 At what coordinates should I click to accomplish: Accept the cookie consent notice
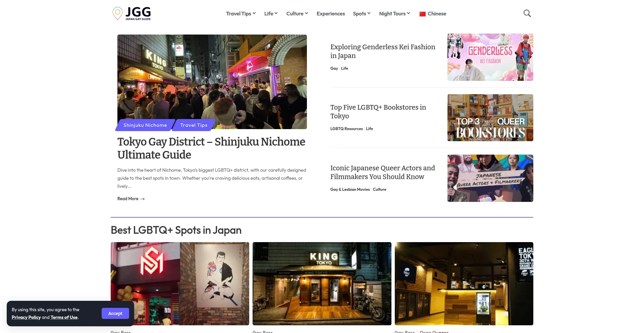pos(115,313)
